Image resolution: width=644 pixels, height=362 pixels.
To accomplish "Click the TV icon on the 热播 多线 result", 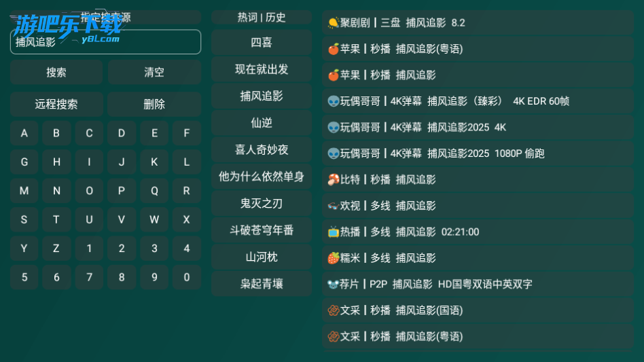I will point(333,232).
